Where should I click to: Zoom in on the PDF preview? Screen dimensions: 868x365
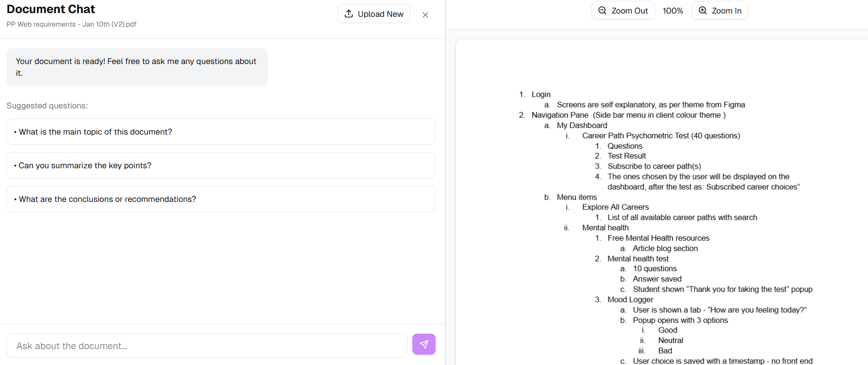(720, 11)
